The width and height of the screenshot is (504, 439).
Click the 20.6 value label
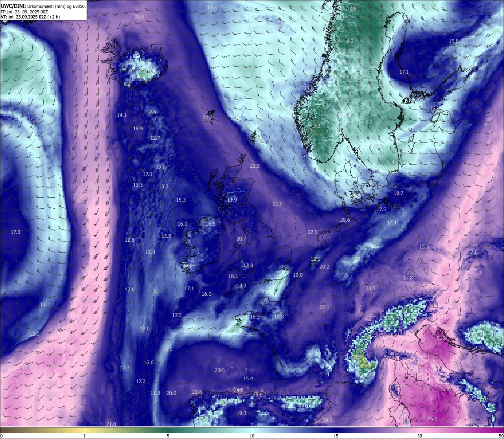click(345, 220)
